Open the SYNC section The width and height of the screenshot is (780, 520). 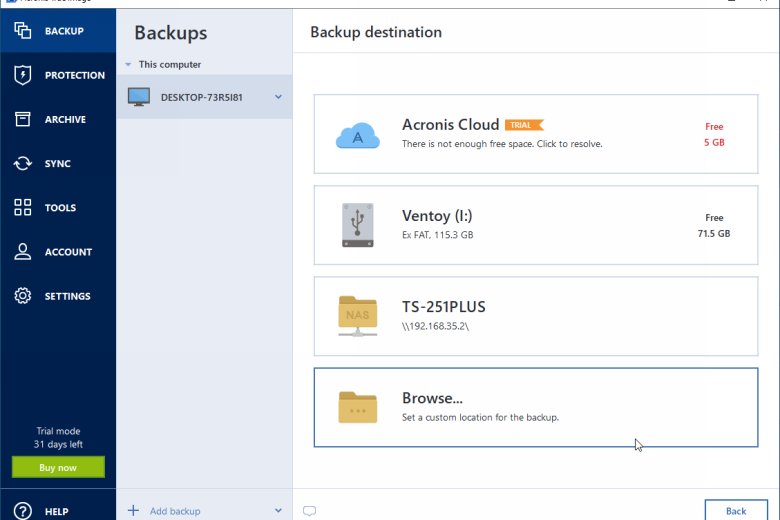coord(58,163)
